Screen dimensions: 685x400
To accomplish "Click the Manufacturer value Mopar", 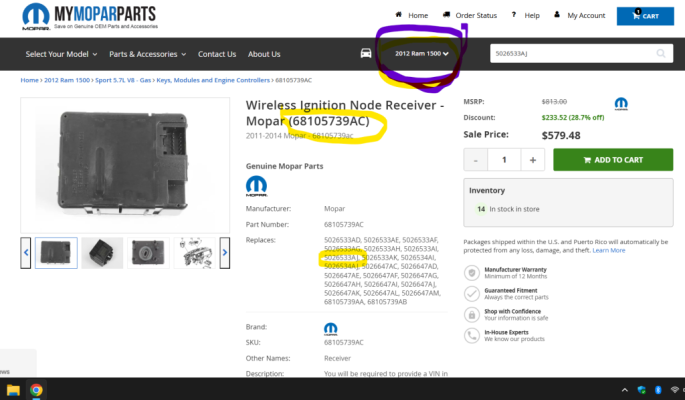I will [334, 209].
